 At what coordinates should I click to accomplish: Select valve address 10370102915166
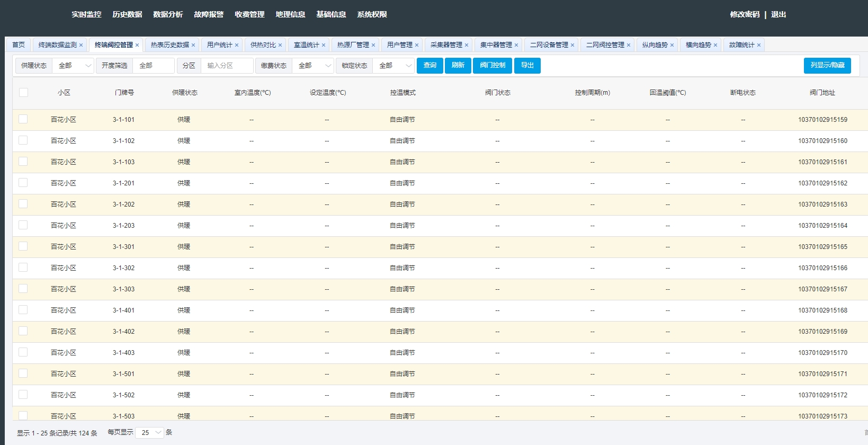click(x=823, y=268)
